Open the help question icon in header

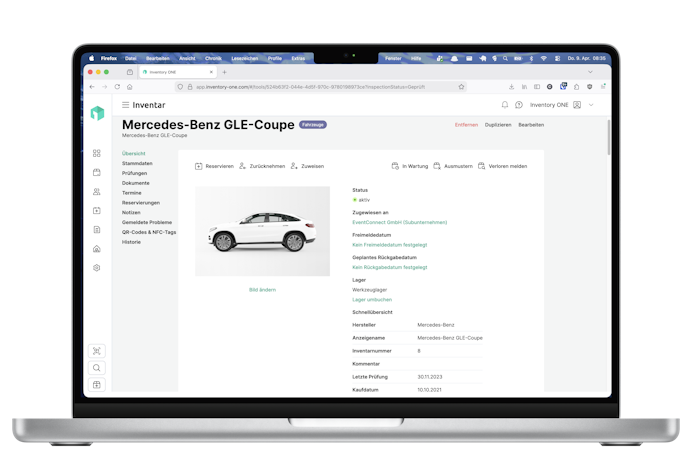[x=519, y=105]
